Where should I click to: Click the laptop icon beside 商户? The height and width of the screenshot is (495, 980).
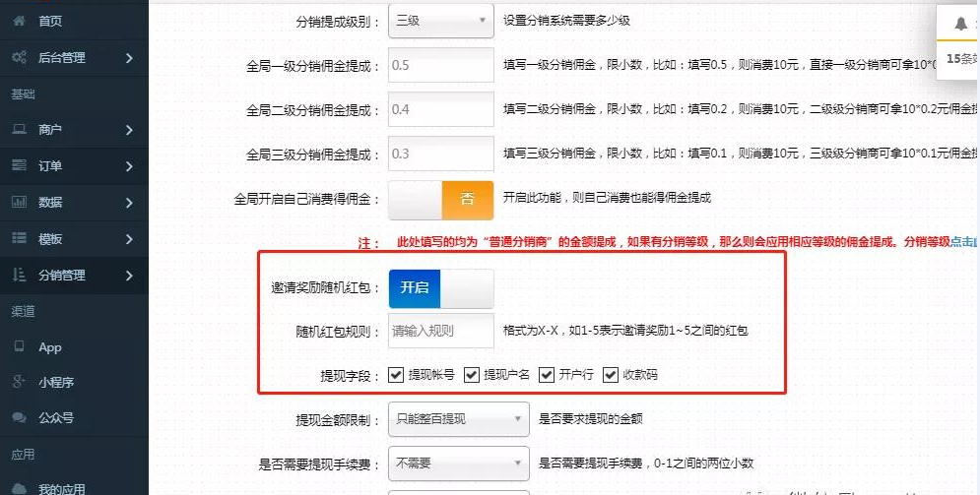tap(20, 129)
